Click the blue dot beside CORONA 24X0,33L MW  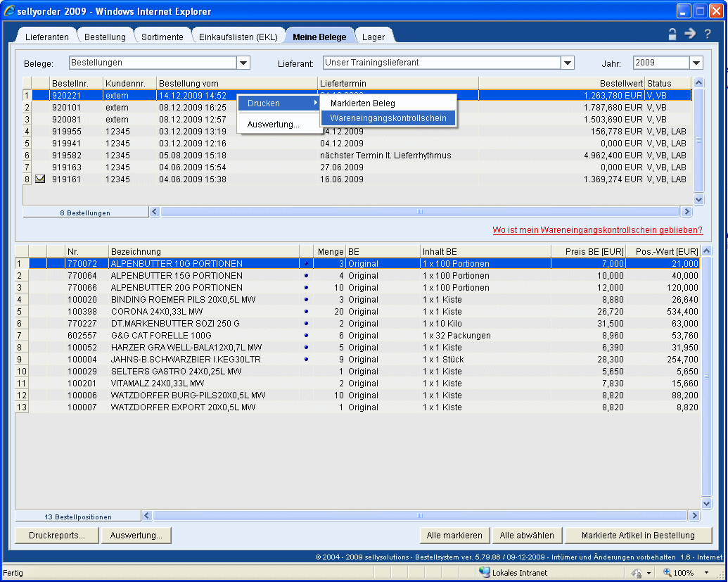pos(306,312)
